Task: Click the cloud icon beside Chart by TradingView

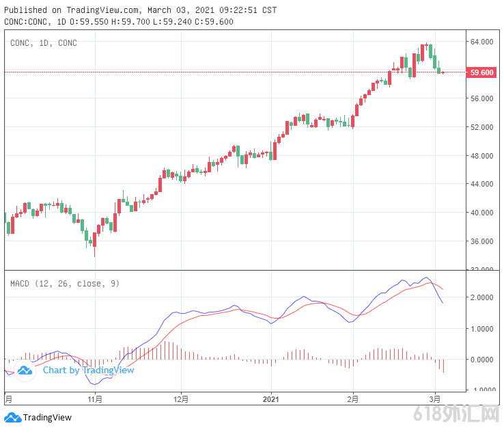Action: pyautogui.click(x=25, y=371)
